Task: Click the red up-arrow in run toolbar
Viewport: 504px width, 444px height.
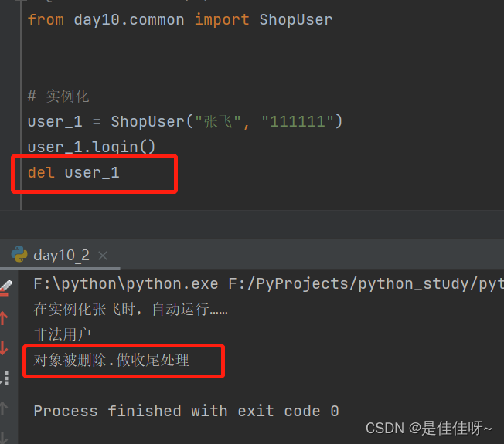Action: click(x=4, y=318)
